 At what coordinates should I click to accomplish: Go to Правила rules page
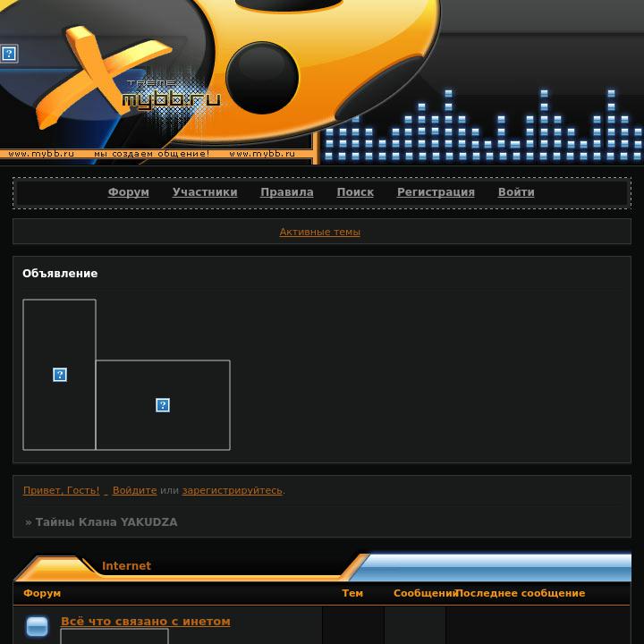click(x=287, y=192)
